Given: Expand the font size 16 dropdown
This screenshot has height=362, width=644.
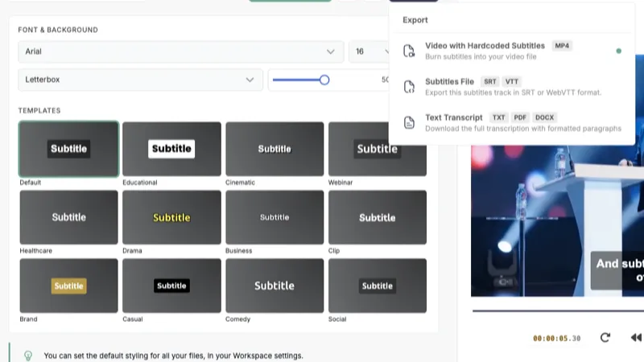Looking at the screenshot, I should click(x=369, y=51).
